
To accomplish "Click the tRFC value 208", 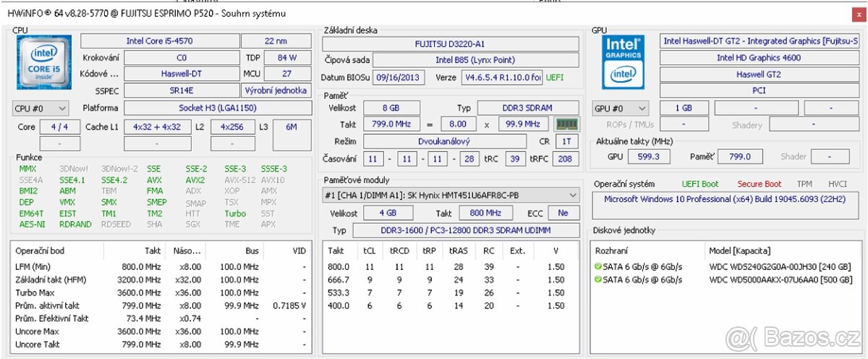I will coord(565,159).
